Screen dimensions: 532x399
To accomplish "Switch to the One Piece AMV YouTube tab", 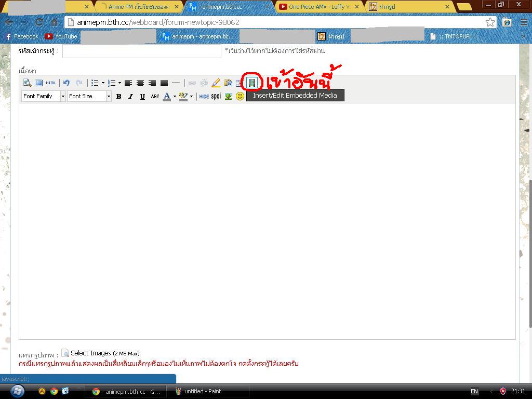I will pos(320,6).
